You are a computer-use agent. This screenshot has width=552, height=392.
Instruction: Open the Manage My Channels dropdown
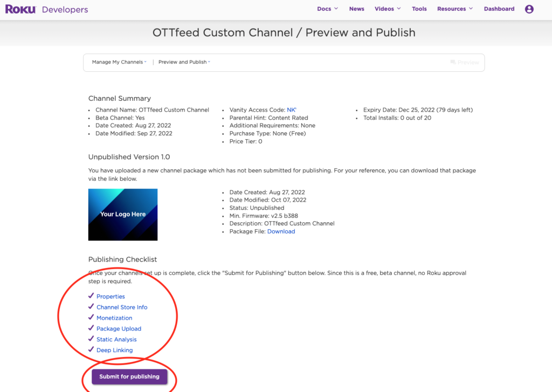click(119, 62)
